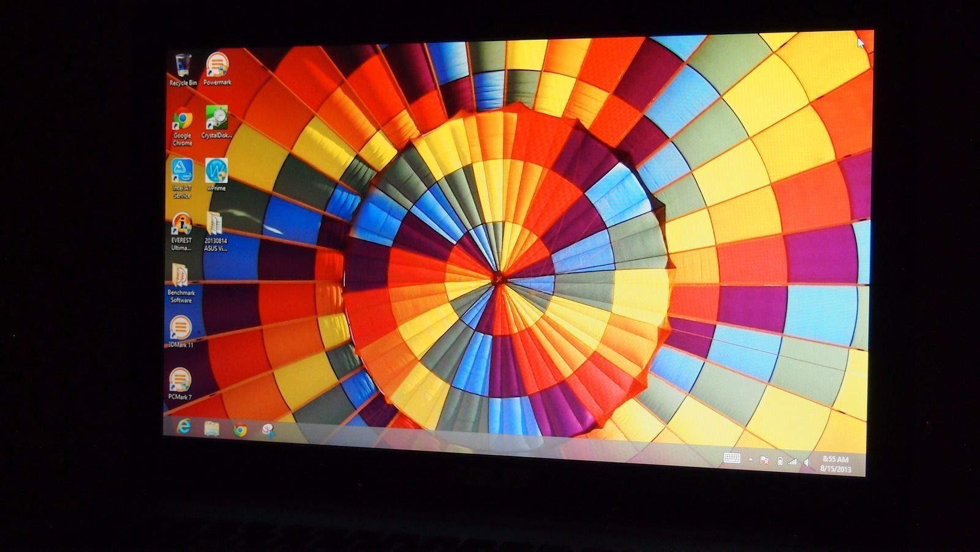Screen dimensions: 980x552
Task: Select the Benchmark Software folder
Action: click(x=180, y=277)
